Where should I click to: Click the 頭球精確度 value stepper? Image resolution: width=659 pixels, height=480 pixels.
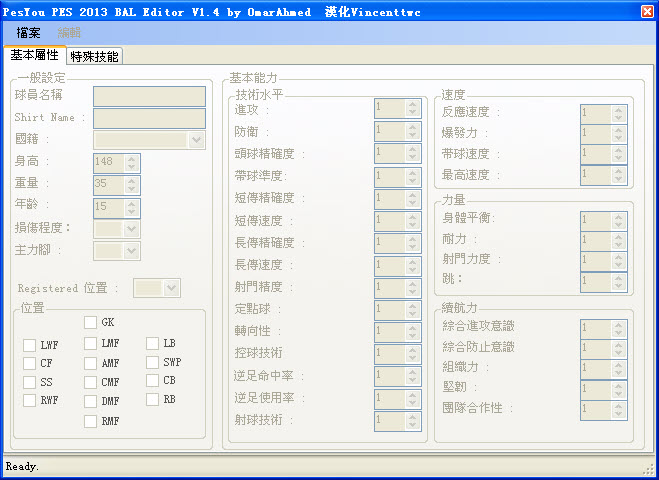tap(398, 153)
